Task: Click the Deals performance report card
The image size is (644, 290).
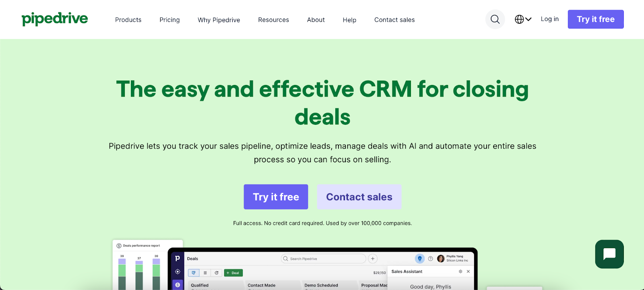Action: tap(148, 265)
